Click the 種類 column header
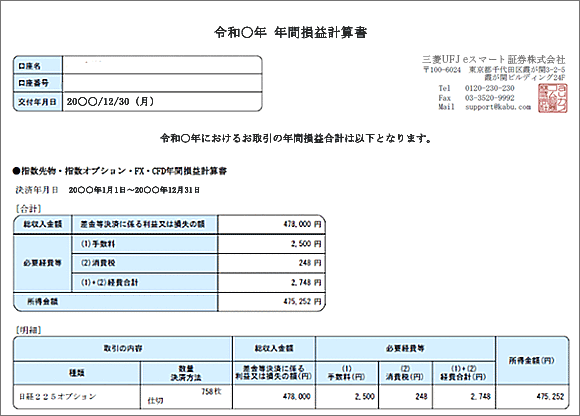580x416 pixels. (x=77, y=373)
